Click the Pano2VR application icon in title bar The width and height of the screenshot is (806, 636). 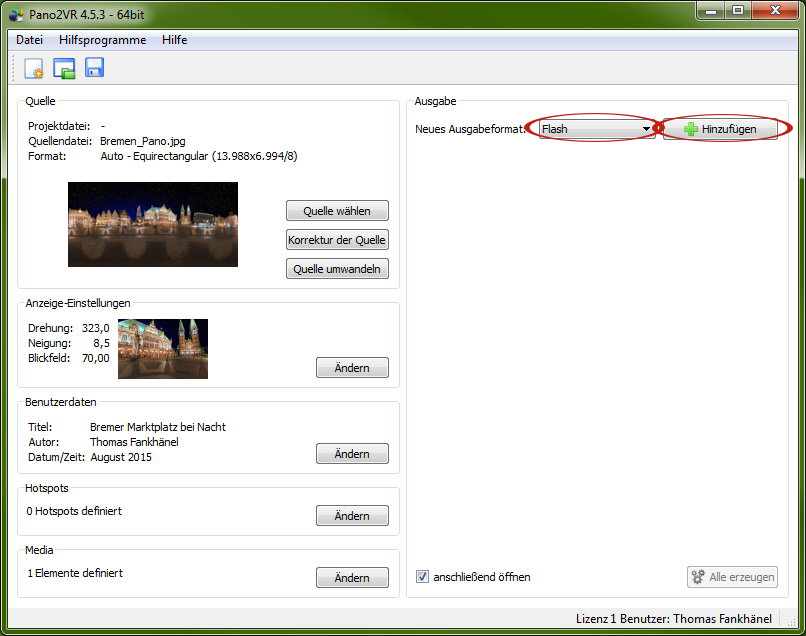point(15,12)
